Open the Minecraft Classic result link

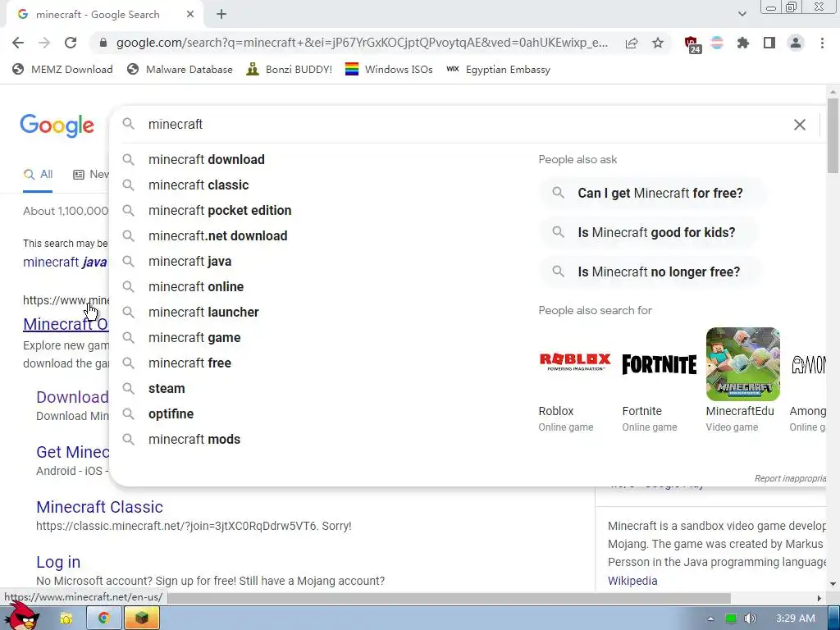pos(99,507)
